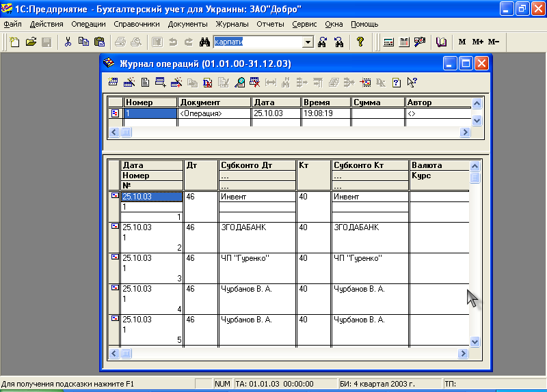547x392 pixels.
Task: Open the Помощь menu
Action: [364, 24]
